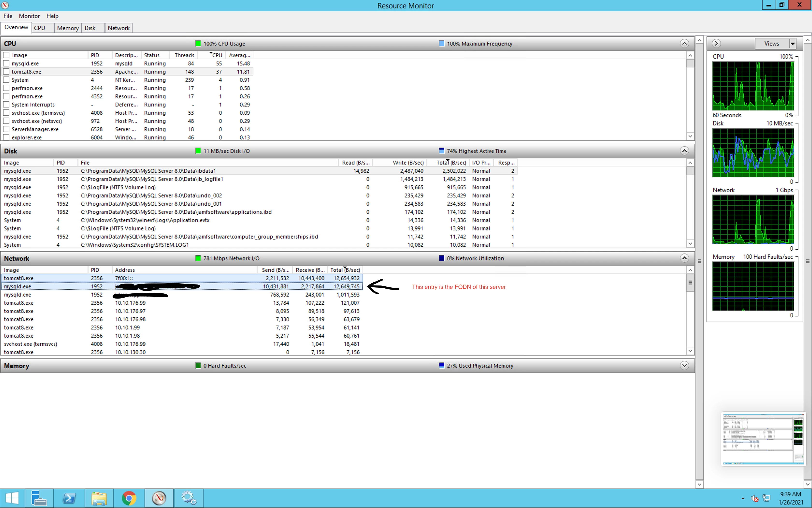Open File Explorer from the taskbar
812x508 pixels.
[99, 498]
